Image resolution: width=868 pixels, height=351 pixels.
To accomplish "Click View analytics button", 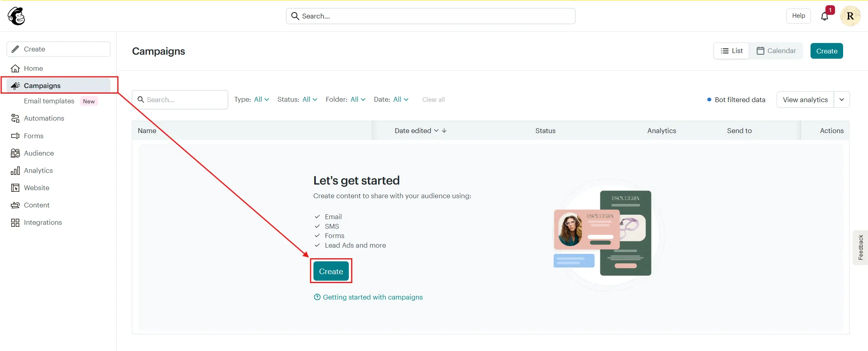I will click(x=805, y=100).
